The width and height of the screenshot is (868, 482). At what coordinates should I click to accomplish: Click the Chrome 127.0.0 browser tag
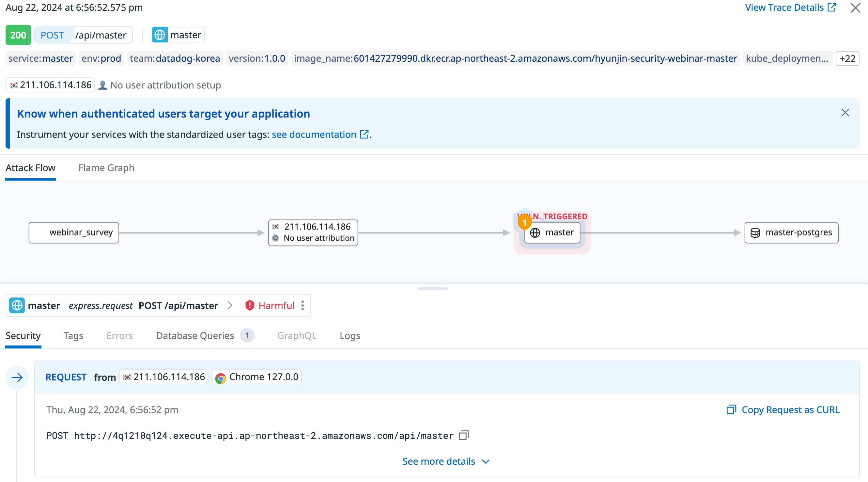coord(257,377)
